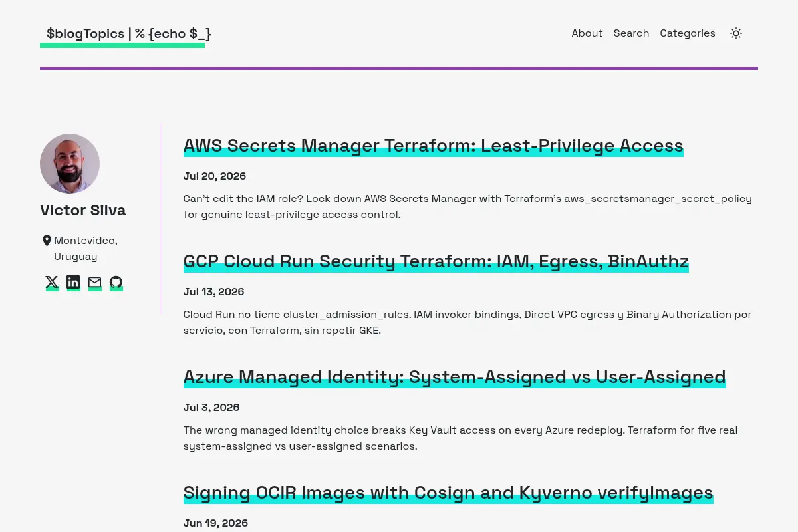Click the $blogTopics site title
Image resolution: width=798 pixels, height=532 pixels.
click(128, 33)
